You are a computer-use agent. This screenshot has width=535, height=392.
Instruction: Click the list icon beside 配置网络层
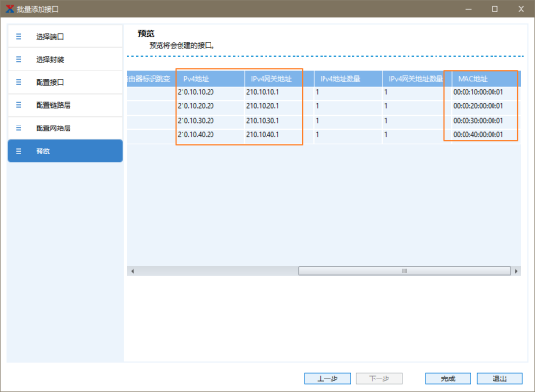pyautogui.click(x=18, y=128)
